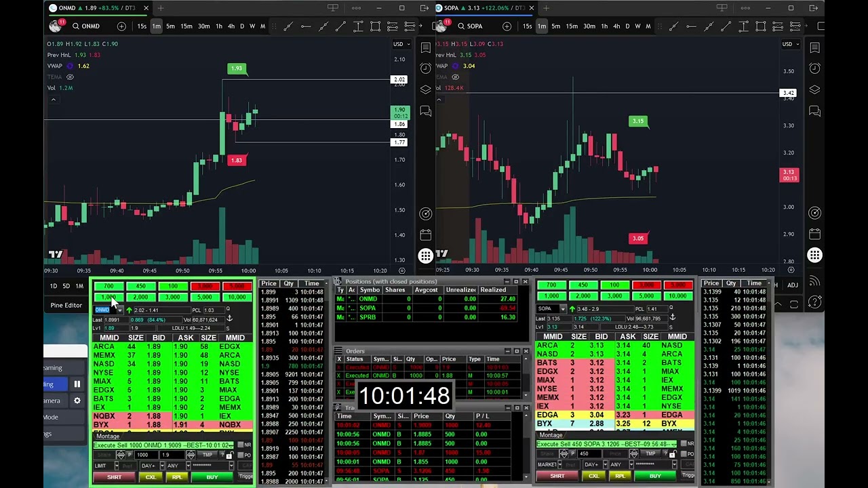This screenshot has height=488, width=868.
Task: Open ONMD symbol dropdown in montage
Action: click(x=120, y=310)
